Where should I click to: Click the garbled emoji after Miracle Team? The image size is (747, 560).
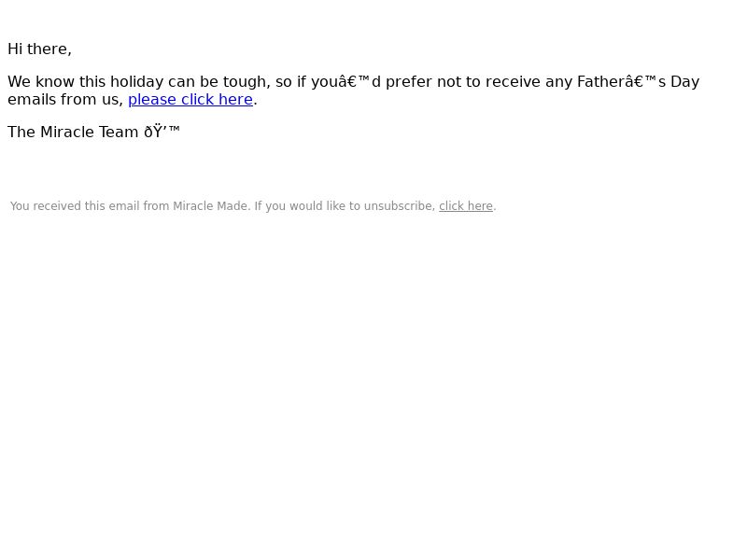tap(162, 132)
